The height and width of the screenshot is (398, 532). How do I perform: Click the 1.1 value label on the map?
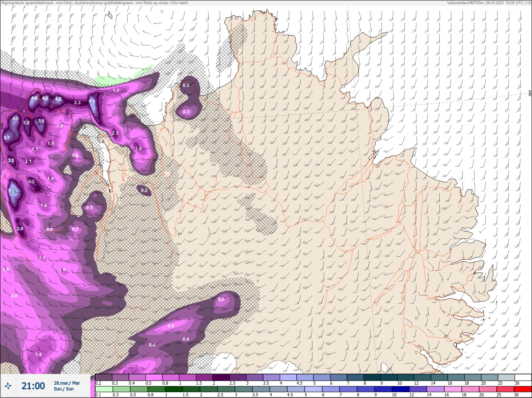point(42,258)
